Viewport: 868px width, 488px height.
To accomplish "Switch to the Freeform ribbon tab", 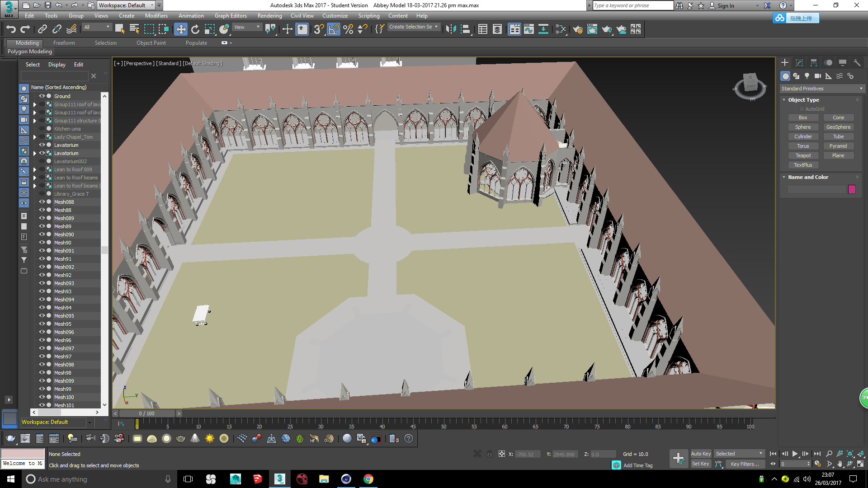I will coord(64,43).
